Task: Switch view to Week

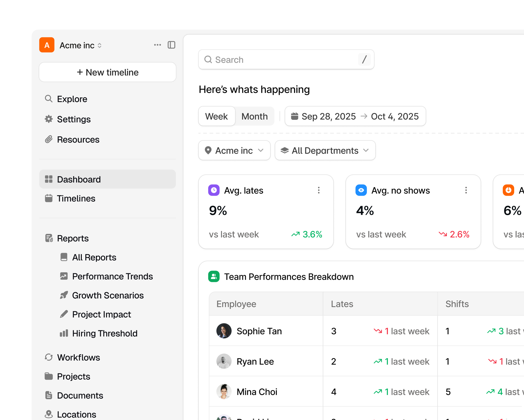Action: pos(217,116)
